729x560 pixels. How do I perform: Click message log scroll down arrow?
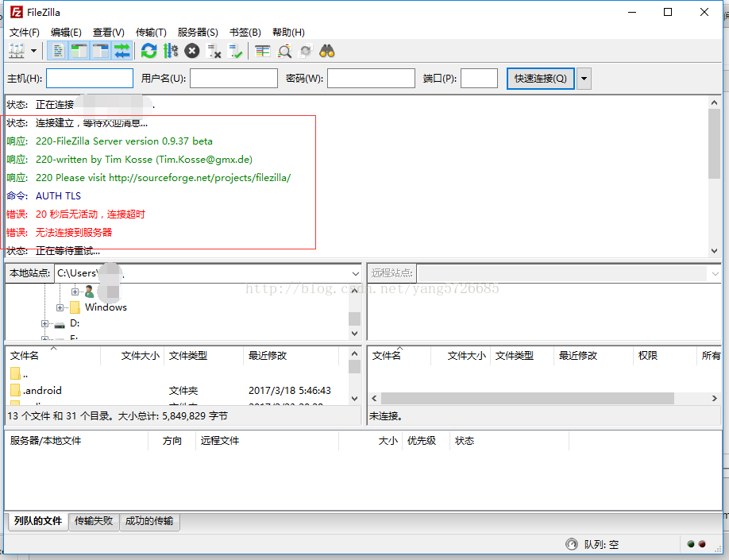(714, 251)
